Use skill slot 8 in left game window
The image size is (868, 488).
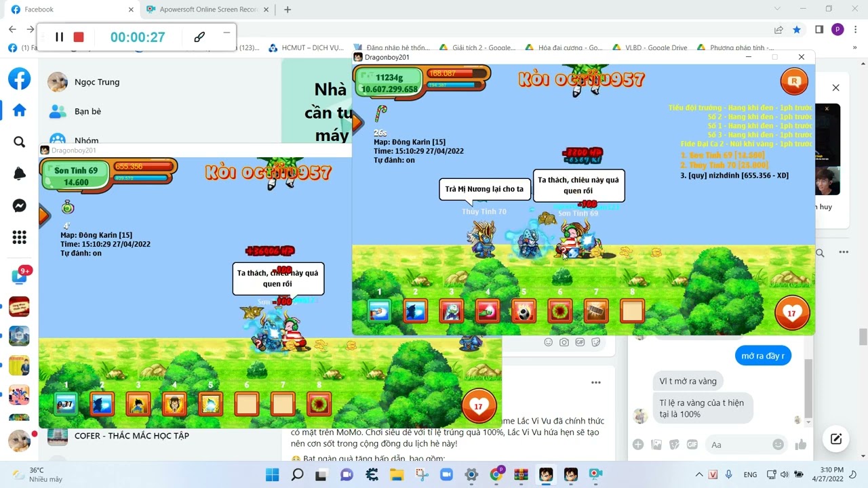(319, 405)
